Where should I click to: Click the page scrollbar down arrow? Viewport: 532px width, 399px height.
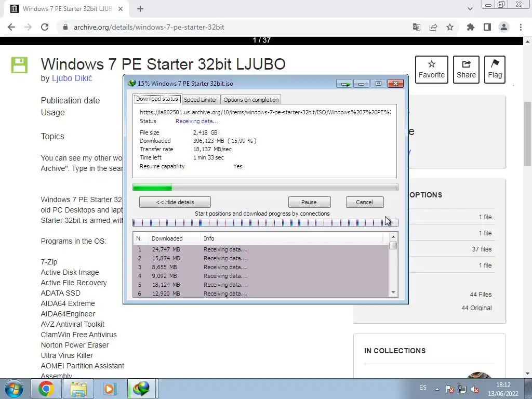528,374
